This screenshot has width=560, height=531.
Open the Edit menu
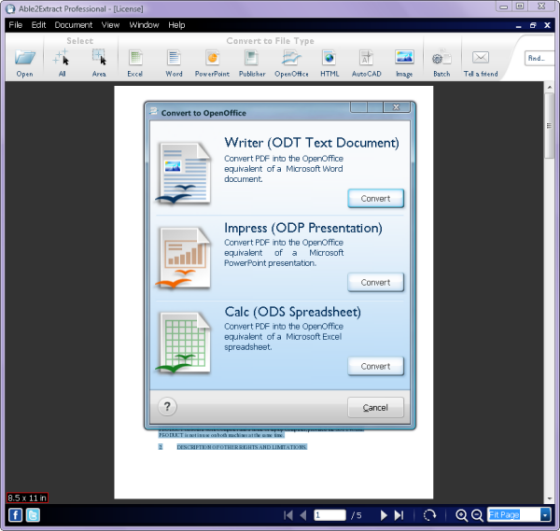[39, 25]
